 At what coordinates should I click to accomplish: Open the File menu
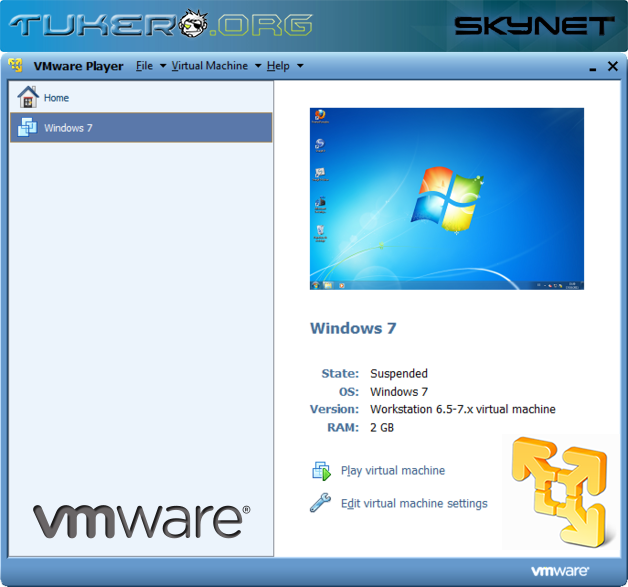[x=144, y=66]
